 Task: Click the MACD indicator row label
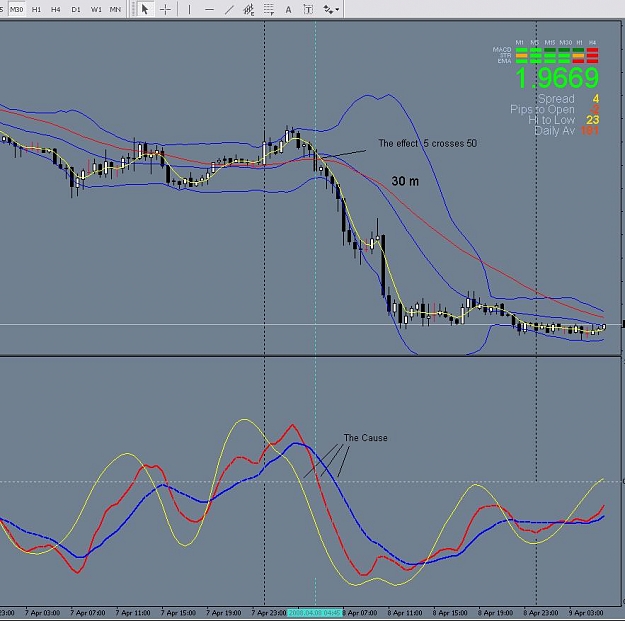[x=502, y=49]
